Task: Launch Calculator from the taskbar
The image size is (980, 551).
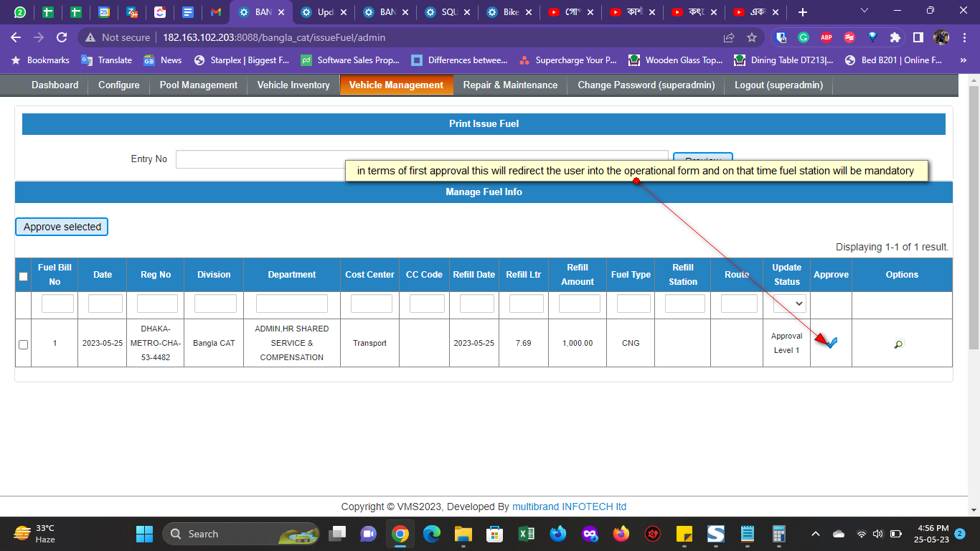Action: click(778, 534)
